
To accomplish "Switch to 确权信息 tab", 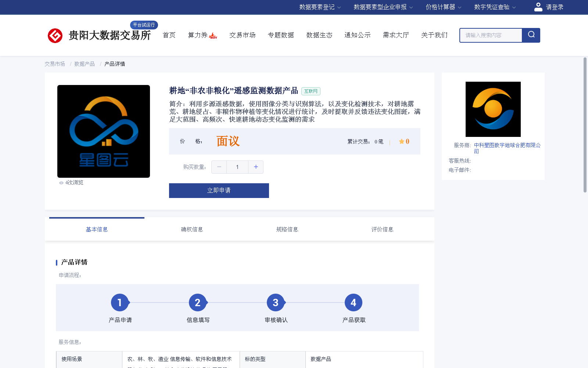I will (192, 230).
